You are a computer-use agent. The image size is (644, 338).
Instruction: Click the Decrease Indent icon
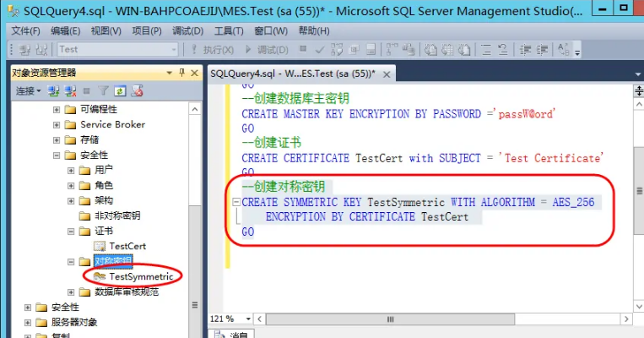(525, 50)
